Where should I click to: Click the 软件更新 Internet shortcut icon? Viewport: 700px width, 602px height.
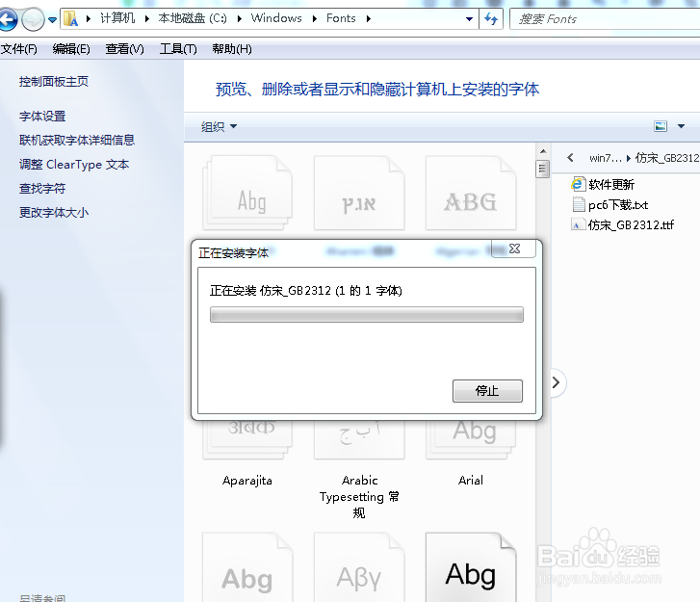pos(578,184)
